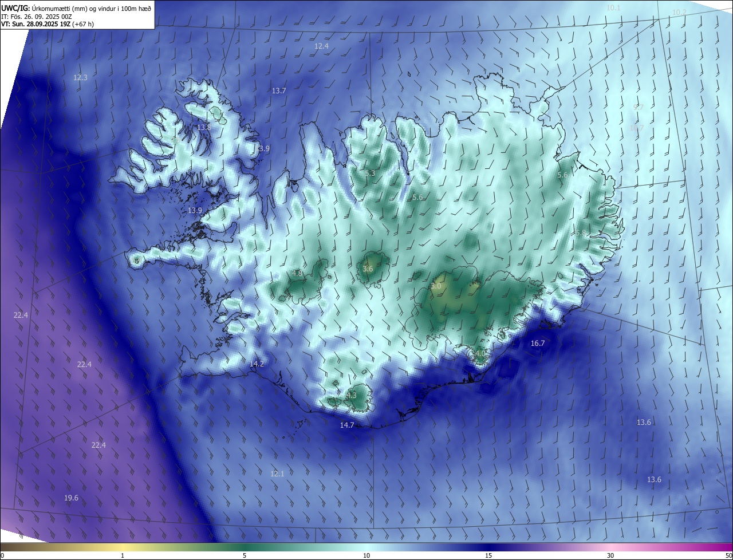
Task: Click the 5.3 value label
Action: click(370, 173)
